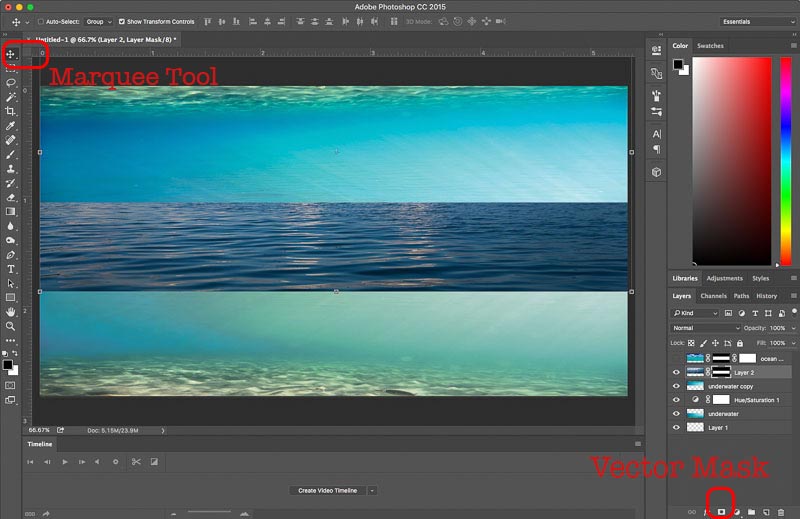This screenshot has height=519, width=800.
Task: Select the Lasso tool
Action: (10, 82)
